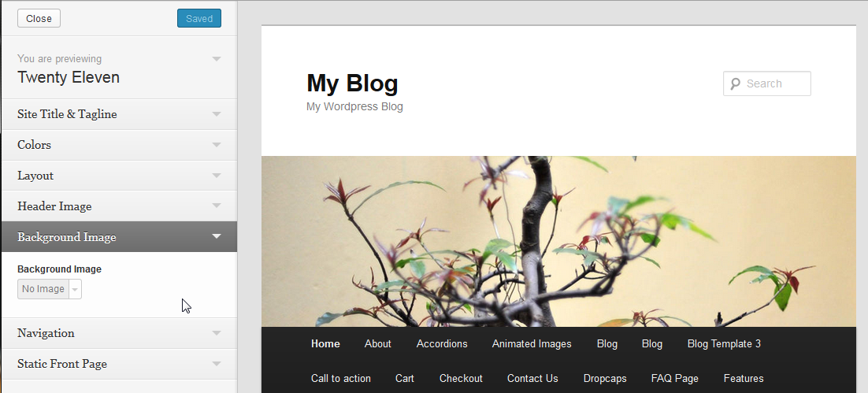
Task: Expand the Header Image section title
Action: pyautogui.click(x=54, y=206)
